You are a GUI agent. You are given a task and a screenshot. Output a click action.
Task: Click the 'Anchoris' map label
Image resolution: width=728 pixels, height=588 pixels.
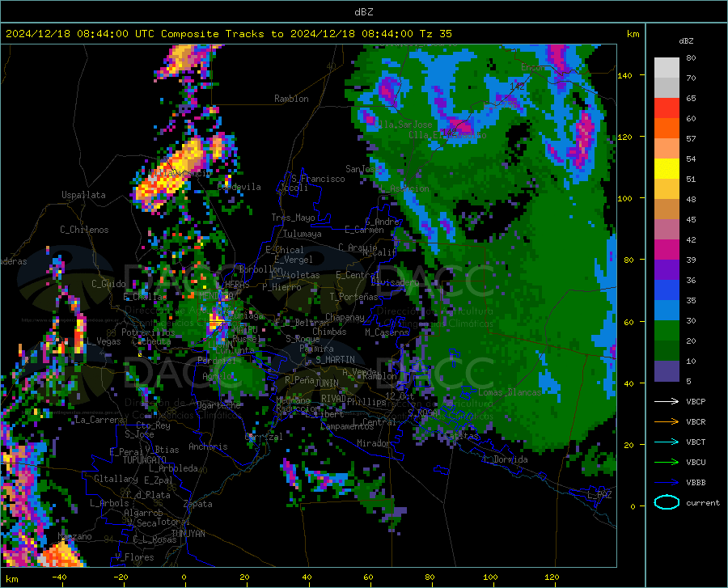pos(208,446)
